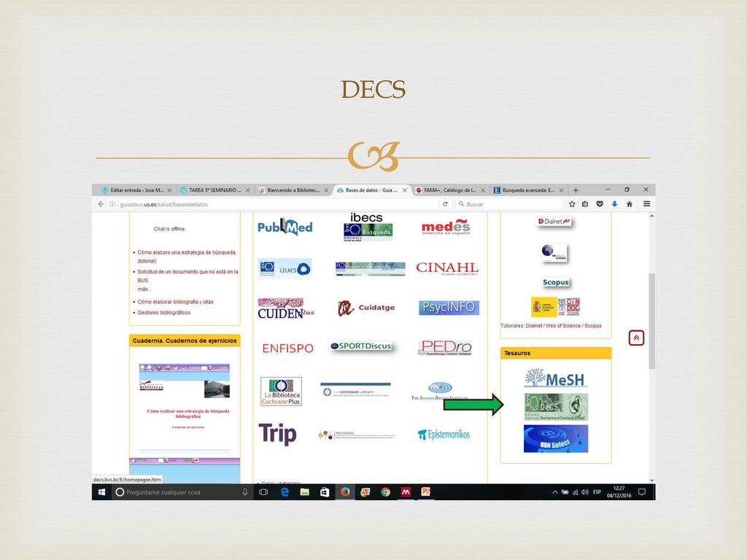Open the Firefox hamburger menu
The width and height of the screenshot is (747, 560).
tap(646, 204)
